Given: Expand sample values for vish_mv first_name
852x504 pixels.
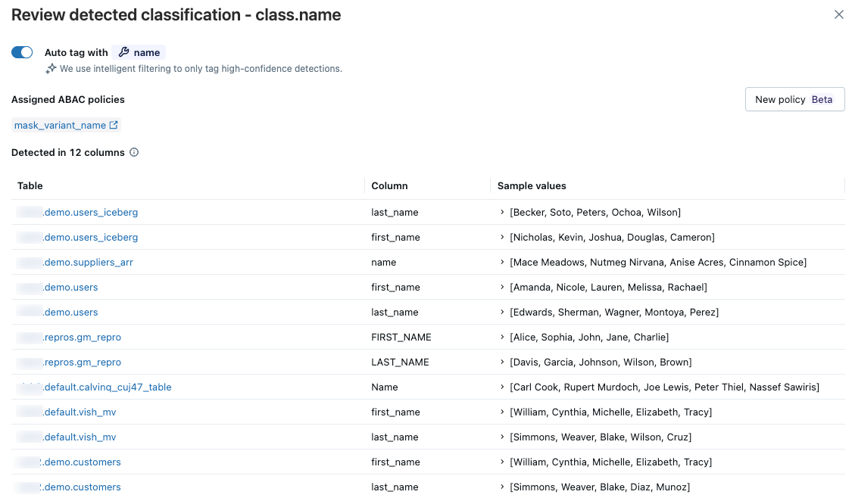Looking at the screenshot, I should click(503, 412).
